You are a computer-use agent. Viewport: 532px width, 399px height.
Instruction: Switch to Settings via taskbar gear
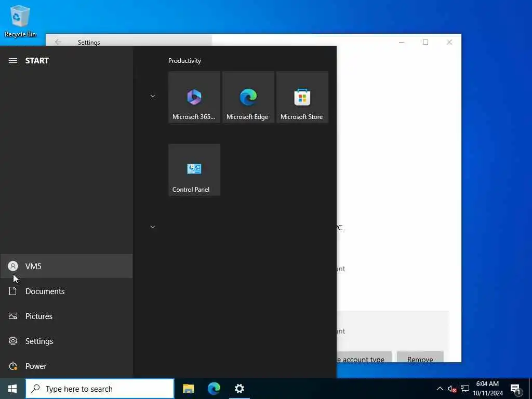click(240, 389)
